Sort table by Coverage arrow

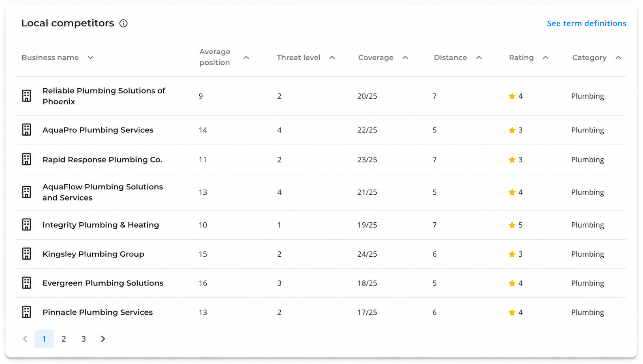pyautogui.click(x=405, y=57)
